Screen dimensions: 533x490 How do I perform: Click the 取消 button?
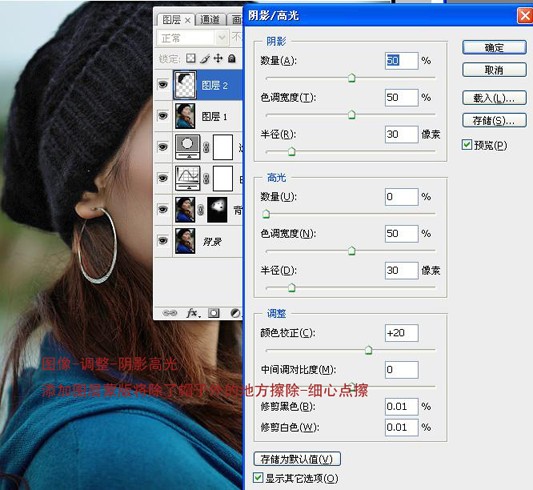click(x=494, y=70)
